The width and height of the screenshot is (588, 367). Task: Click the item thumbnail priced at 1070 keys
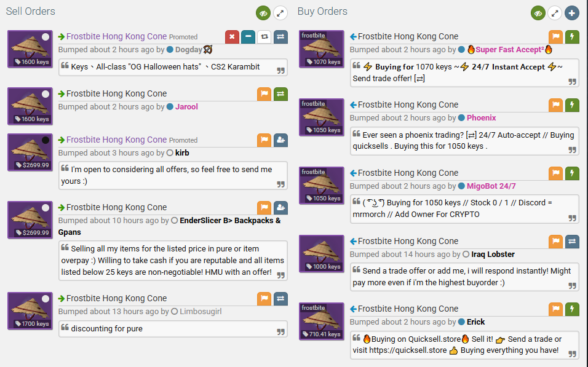(x=322, y=49)
